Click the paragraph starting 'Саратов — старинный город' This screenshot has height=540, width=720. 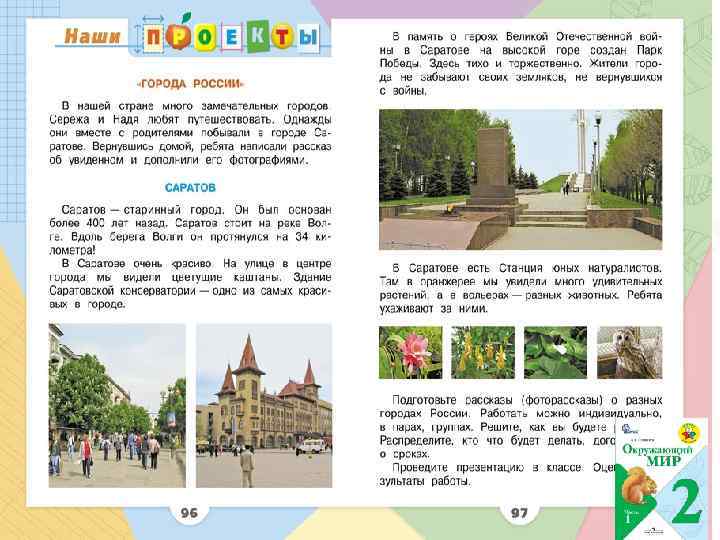pyautogui.click(x=190, y=230)
